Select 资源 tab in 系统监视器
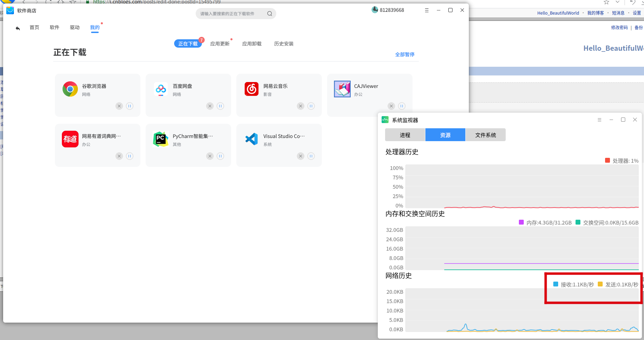This screenshot has height=340, width=644. [x=445, y=135]
